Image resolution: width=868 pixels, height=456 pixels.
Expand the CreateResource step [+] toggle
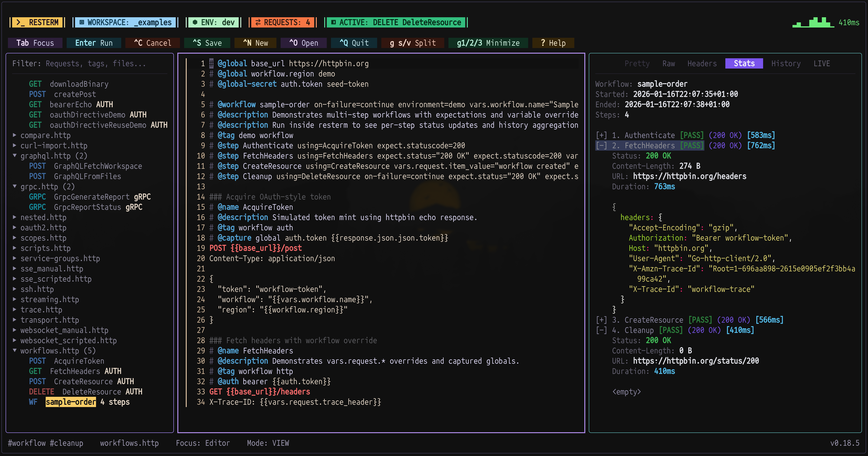click(601, 320)
